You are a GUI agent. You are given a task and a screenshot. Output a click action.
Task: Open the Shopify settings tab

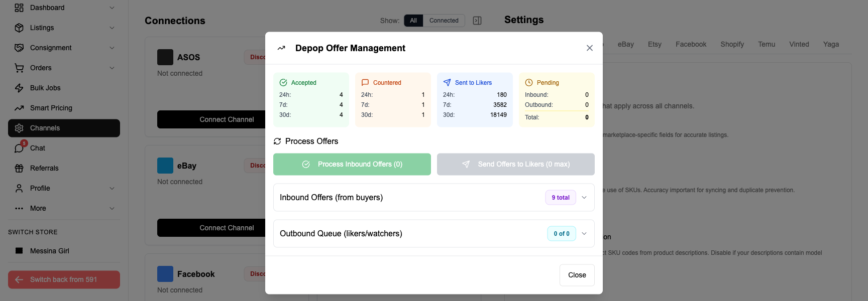click(732, 44)
